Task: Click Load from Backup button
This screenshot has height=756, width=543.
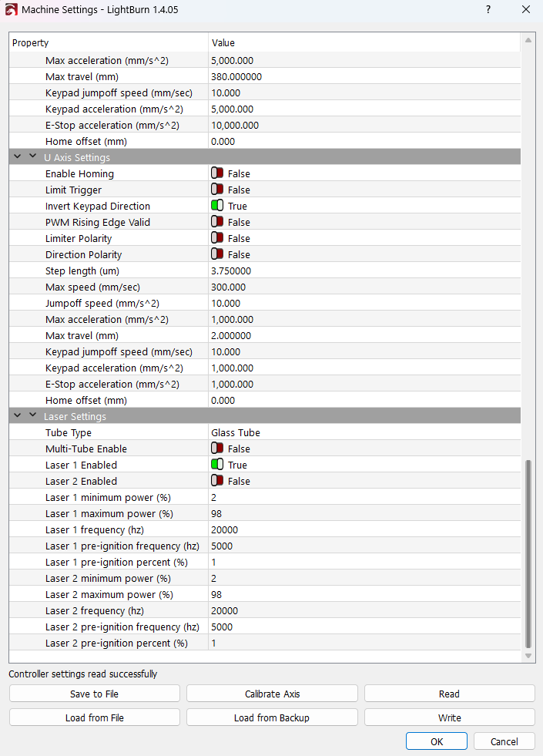Action: pyautogui.click(x=272, y=717)
